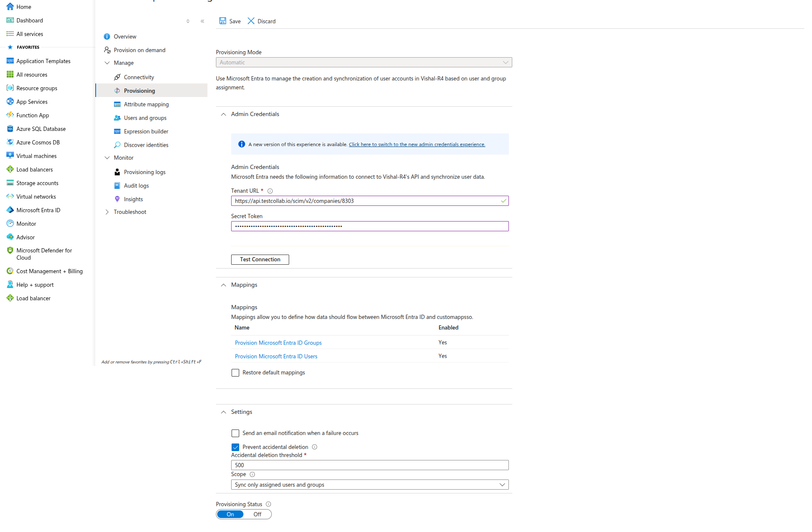The image size is (812, 532).
Task: Collapse the Mappings section
Action: click(224, 285)
